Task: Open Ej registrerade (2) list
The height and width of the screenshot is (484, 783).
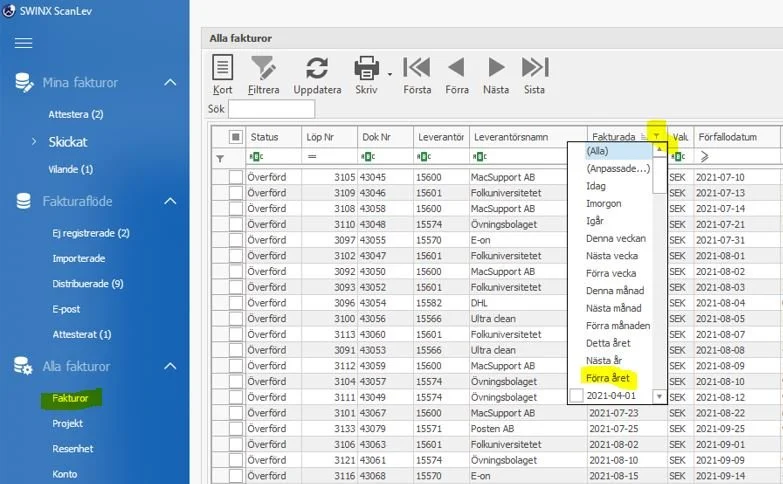Action: (91, 233)
